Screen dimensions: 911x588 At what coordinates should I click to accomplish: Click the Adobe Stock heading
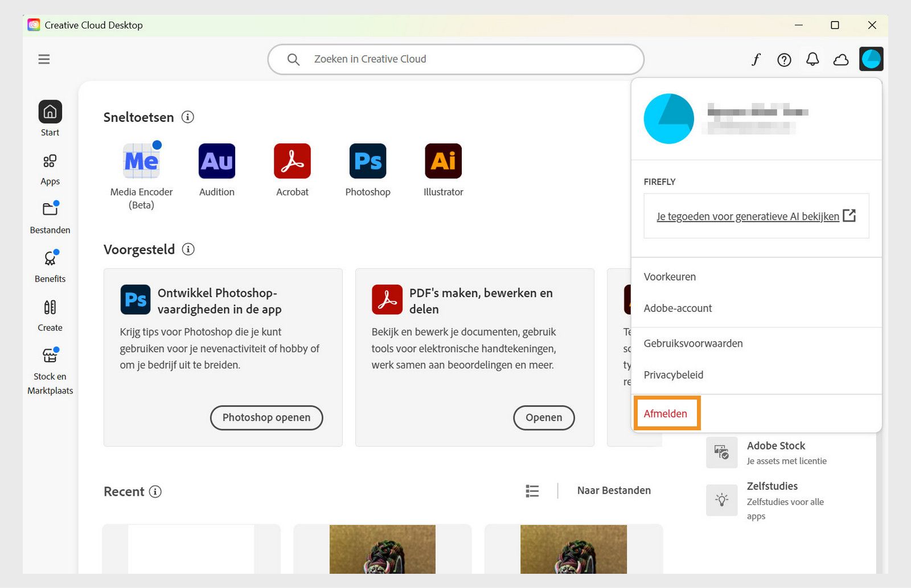(776, 446)
